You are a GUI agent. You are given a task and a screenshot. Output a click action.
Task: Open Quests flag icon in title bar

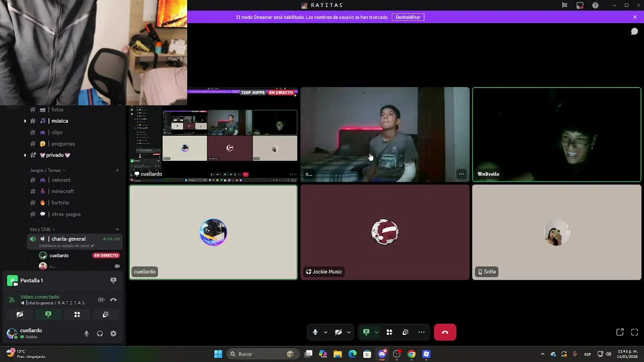point(565,6)
